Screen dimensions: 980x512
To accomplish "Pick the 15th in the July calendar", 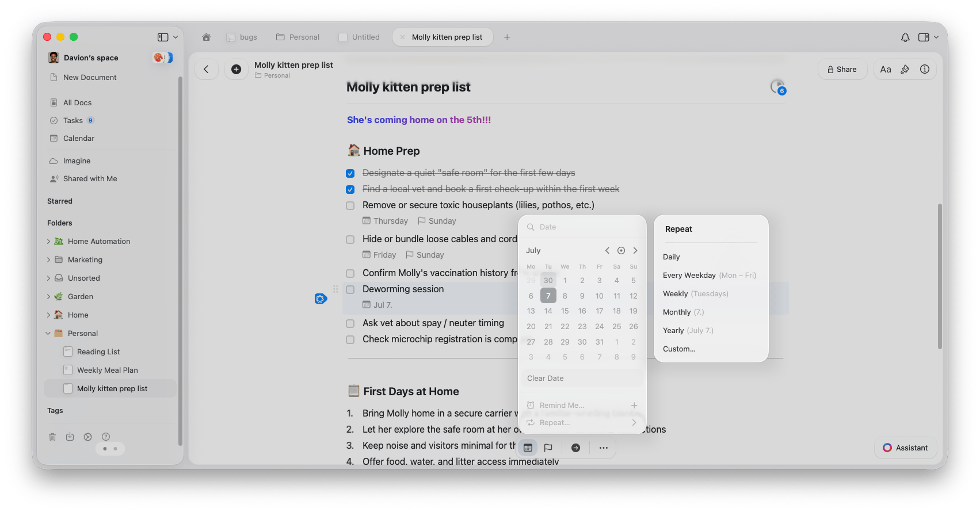I will click(x=565, y=311).
